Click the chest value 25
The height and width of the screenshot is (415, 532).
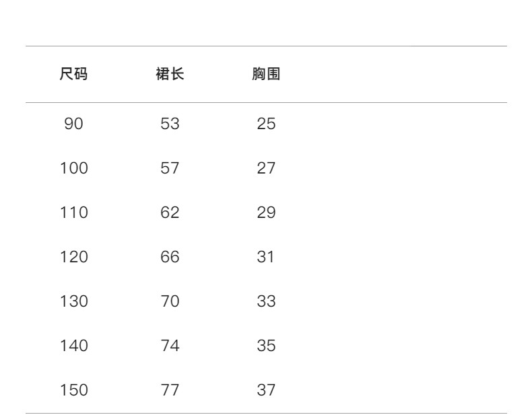(266, 124)
